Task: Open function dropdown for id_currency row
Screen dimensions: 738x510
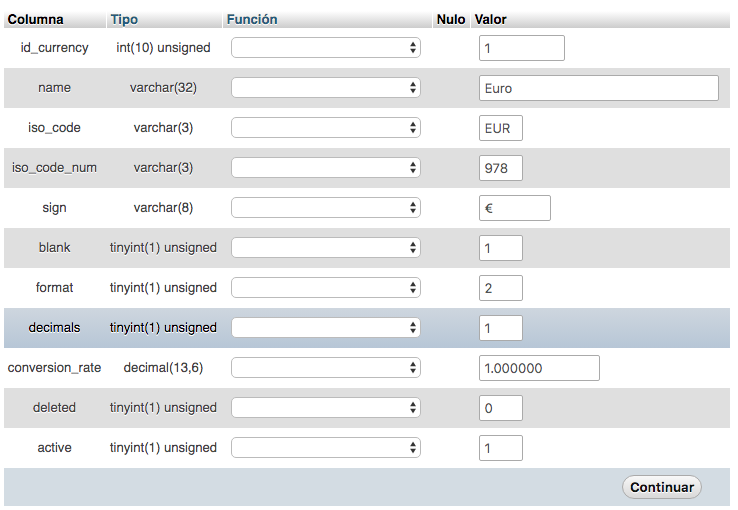Action: pyautogui.click(x=325, y=48)
